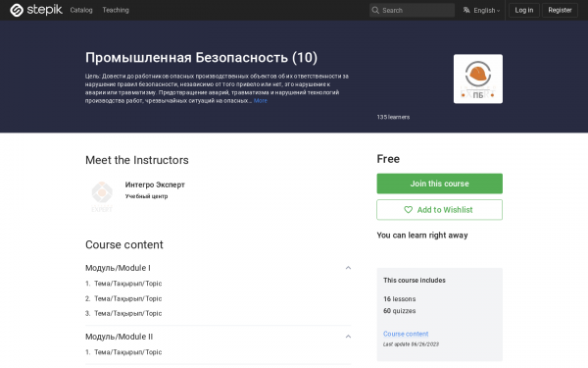Click the Register button
This screenshot has height=368, width=588.
click(x=560, y=10)
